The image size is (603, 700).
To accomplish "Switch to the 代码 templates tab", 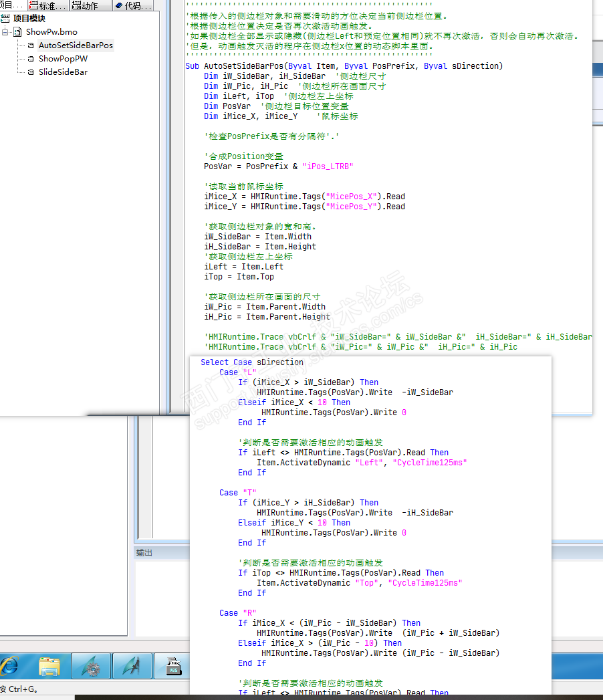I will coord(132,6).
